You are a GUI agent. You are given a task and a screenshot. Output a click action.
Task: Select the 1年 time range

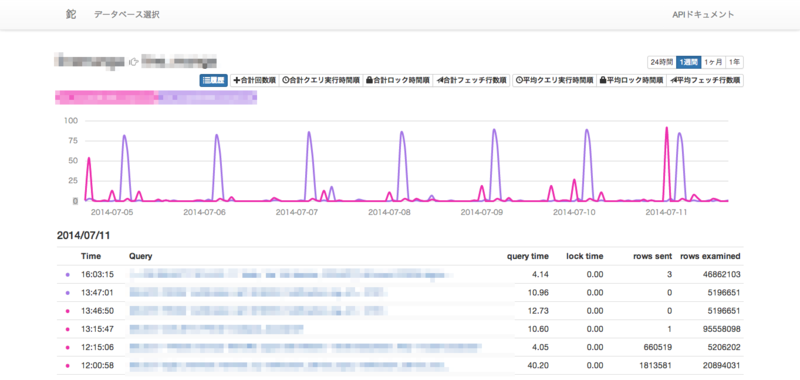(735, 62)
